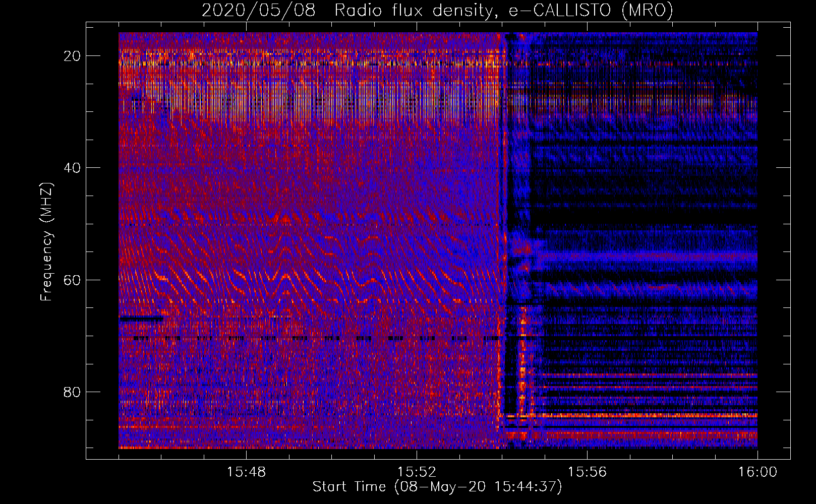Click the "Start Time (08-May-20 15:44:37)" axis label
Viewport: 816px width, 504px height.
click(437, 487)
